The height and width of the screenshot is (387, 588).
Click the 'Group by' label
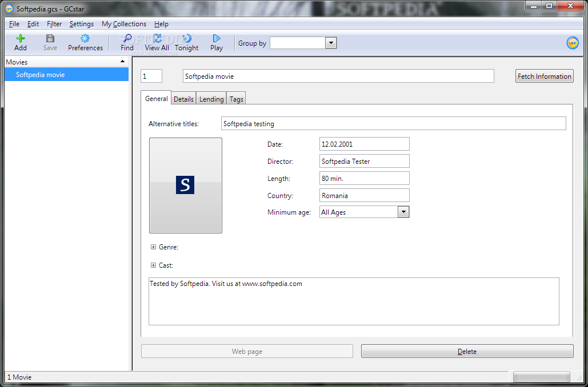pyautogui.click(x=253, y=43)
